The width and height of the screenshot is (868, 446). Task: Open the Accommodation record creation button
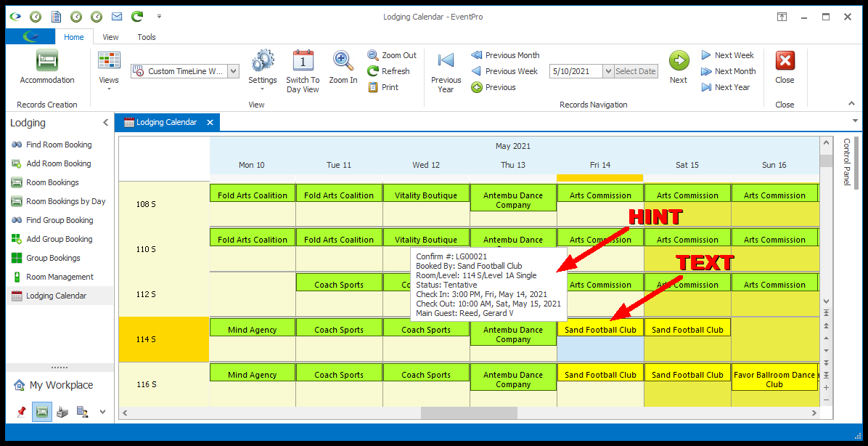click(x=47, y=68)
